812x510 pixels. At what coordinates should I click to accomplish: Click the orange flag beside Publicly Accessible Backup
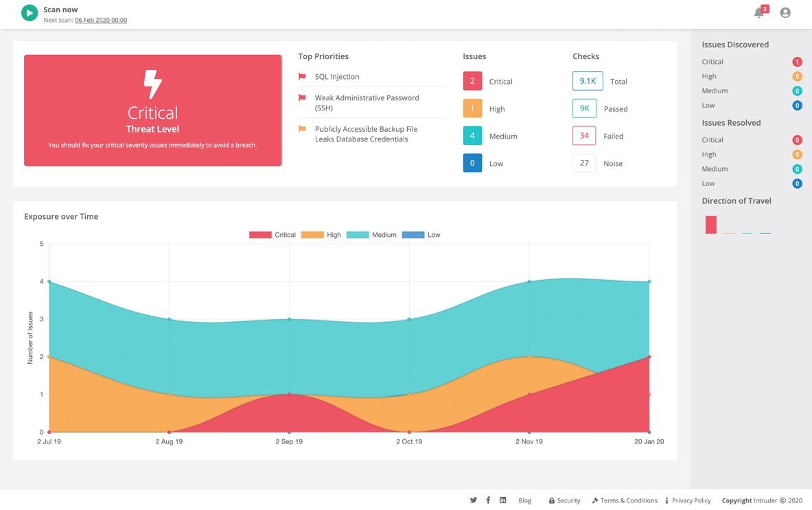tap(302, 129)
